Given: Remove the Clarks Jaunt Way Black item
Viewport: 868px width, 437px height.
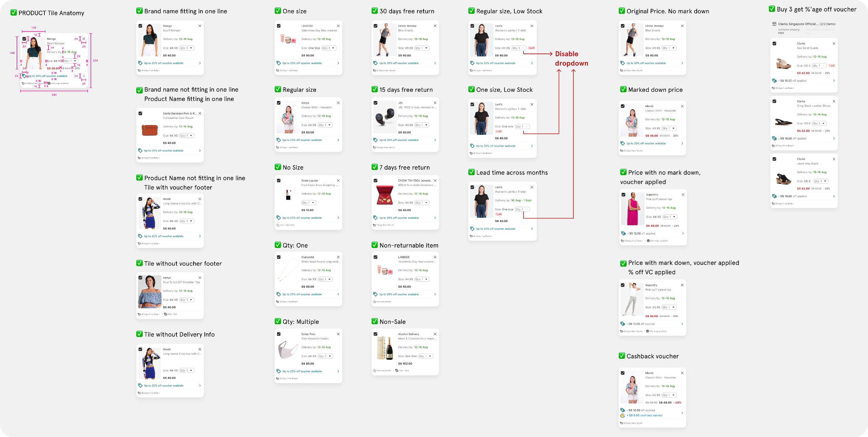Looking at the screenshot, I should click(x=834, y=159).
